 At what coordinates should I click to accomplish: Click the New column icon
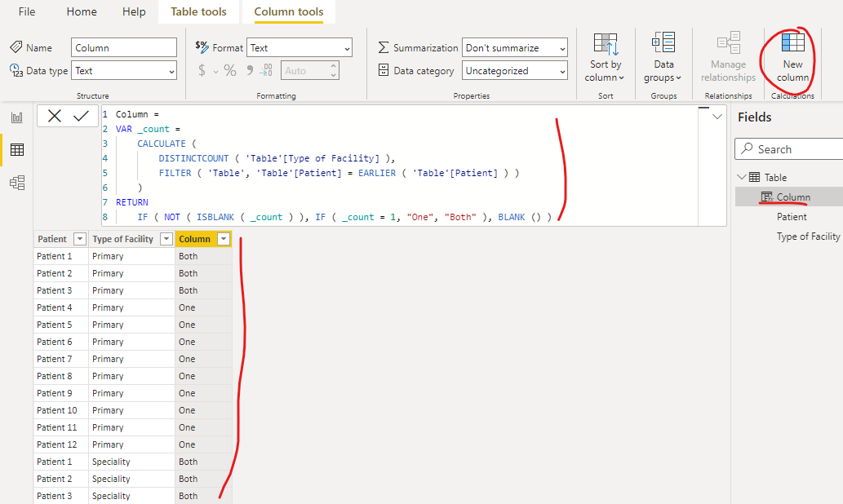(792, 43)
